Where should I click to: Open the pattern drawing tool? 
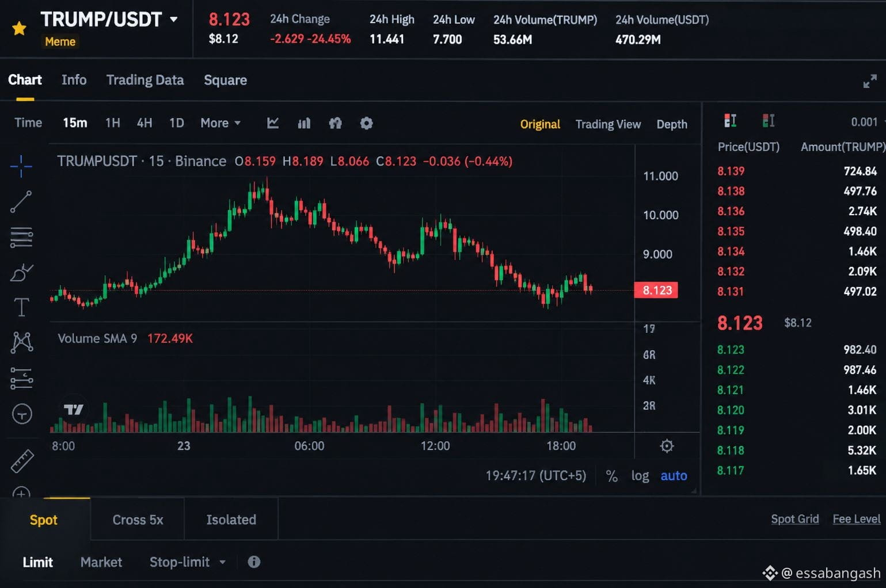click(x=22, y=342)
